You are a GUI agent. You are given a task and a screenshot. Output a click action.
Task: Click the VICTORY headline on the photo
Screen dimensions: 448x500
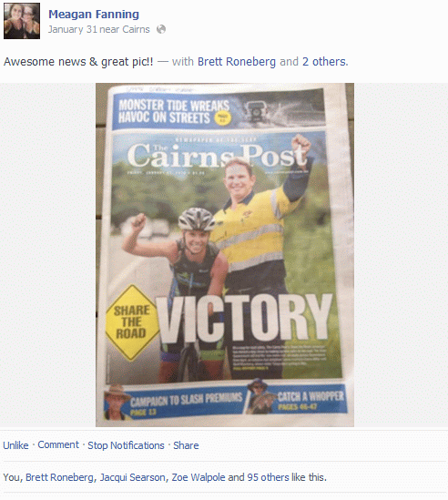click(244, 318)
